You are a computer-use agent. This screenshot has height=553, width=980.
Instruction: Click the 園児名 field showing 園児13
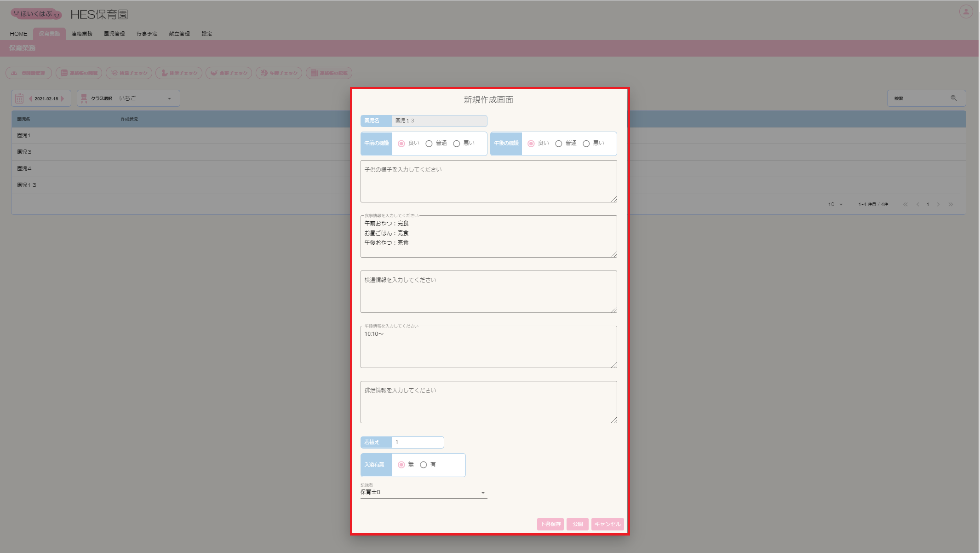click(439, 121)
